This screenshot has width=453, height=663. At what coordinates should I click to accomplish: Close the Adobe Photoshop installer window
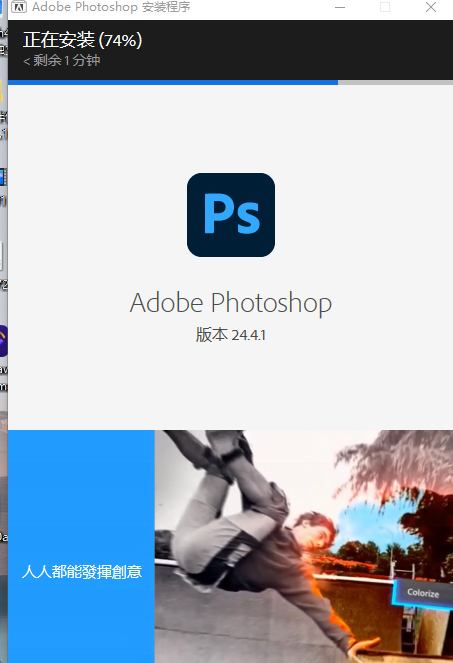point(431,7)
